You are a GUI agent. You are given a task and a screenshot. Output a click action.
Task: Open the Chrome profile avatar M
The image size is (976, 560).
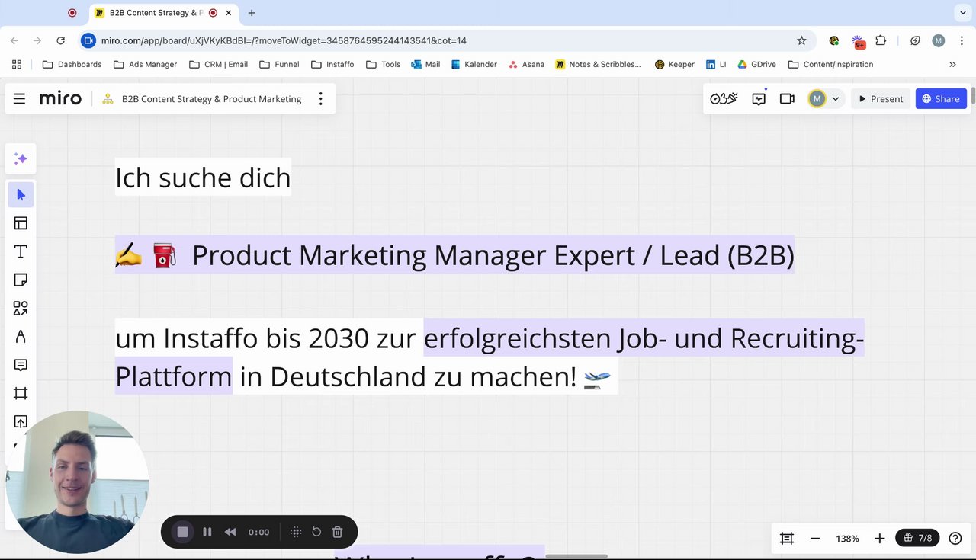pos(939,40)
